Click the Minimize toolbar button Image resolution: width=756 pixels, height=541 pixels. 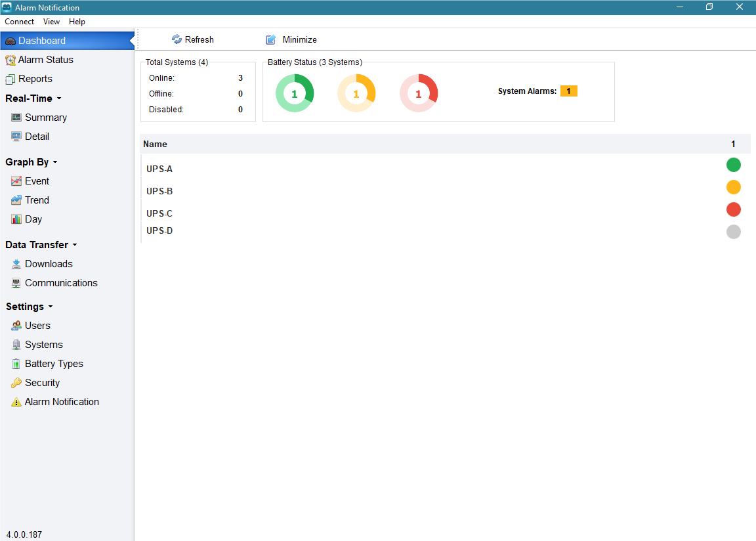[291, 40]
